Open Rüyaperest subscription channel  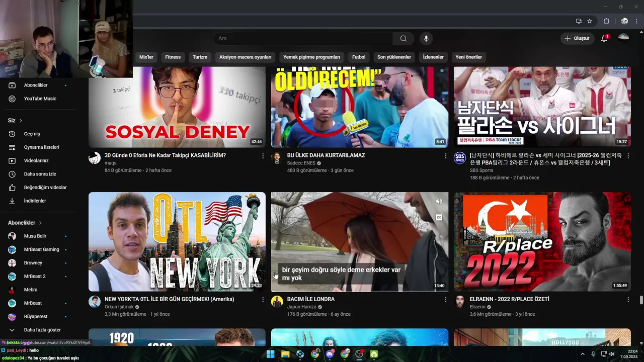pos(38,317)
